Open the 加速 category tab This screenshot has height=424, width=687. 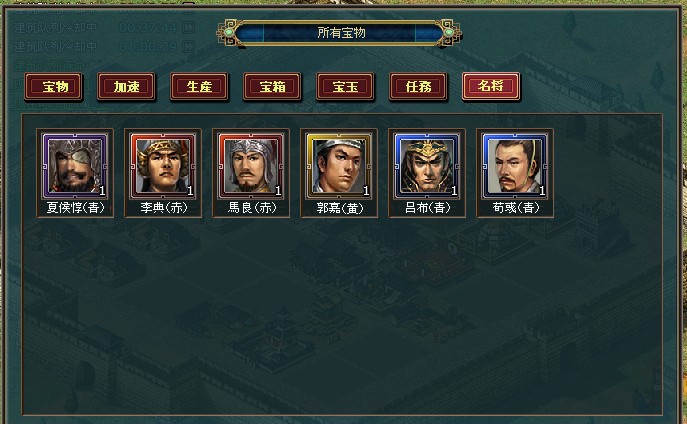point(126,87)
